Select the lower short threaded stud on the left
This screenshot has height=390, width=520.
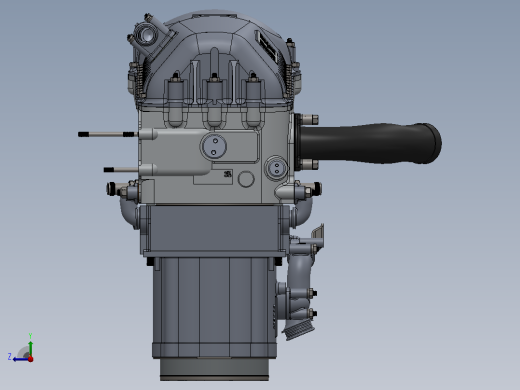pos(121,170)
